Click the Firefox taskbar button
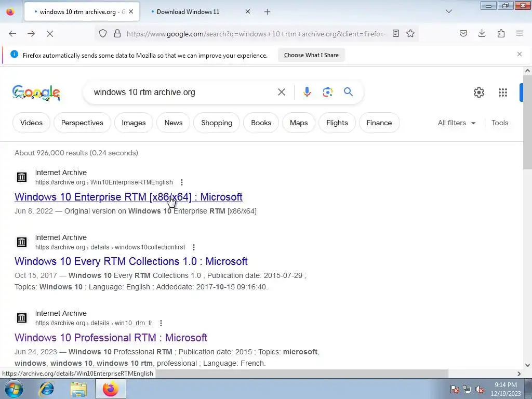This screenshot has width=532, height=399. pos(111,389)
